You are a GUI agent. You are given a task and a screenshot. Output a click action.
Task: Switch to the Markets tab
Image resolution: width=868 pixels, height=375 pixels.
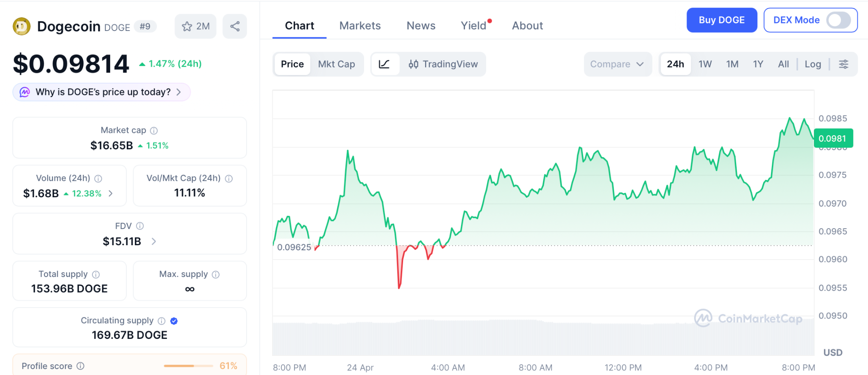pos(360,26)
